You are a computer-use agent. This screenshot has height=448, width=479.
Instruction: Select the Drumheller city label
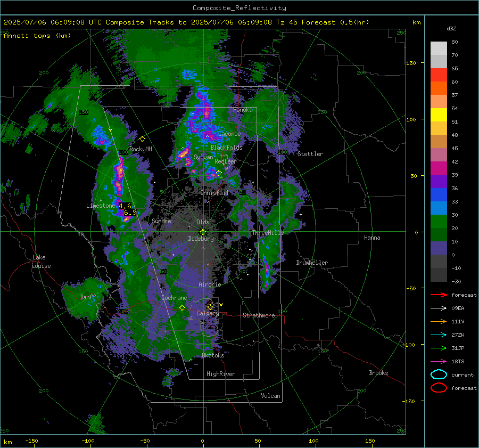(x=312, y=263)
